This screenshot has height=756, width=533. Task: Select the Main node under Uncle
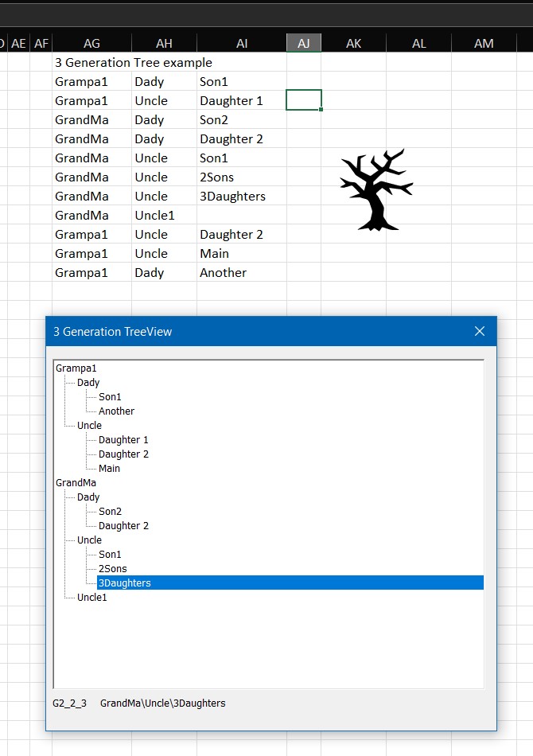pyautogui.click(x=110, y=469)
